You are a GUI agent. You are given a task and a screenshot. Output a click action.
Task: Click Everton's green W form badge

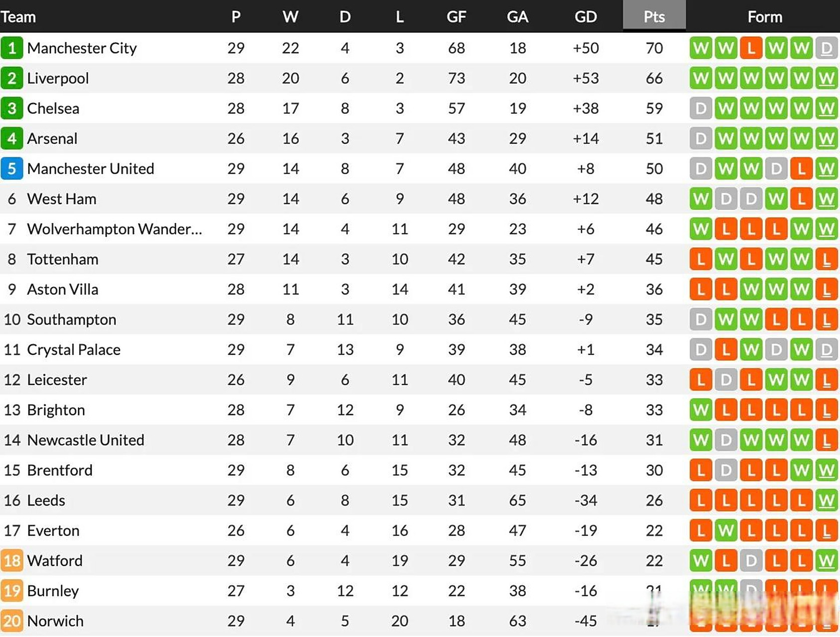click(x=726, y=531)
